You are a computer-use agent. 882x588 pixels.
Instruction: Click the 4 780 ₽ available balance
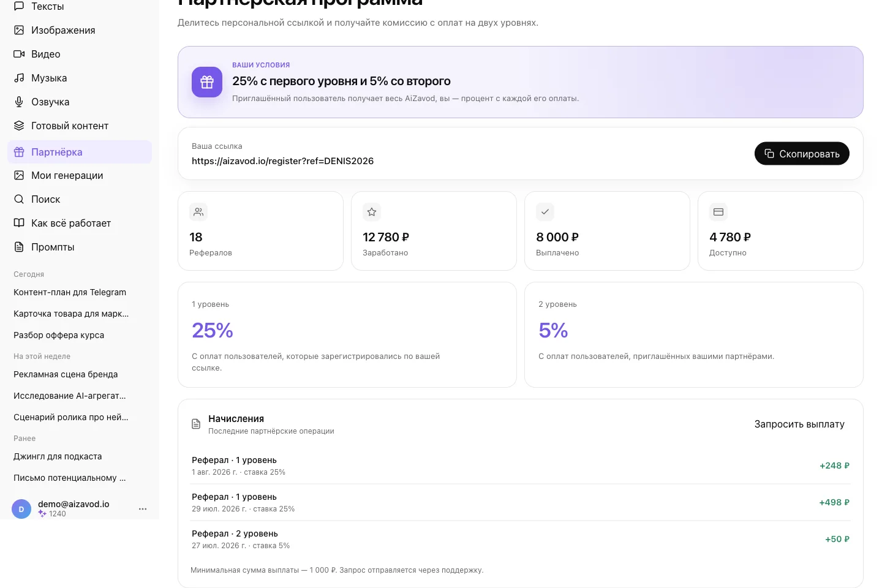click(730, 237)
